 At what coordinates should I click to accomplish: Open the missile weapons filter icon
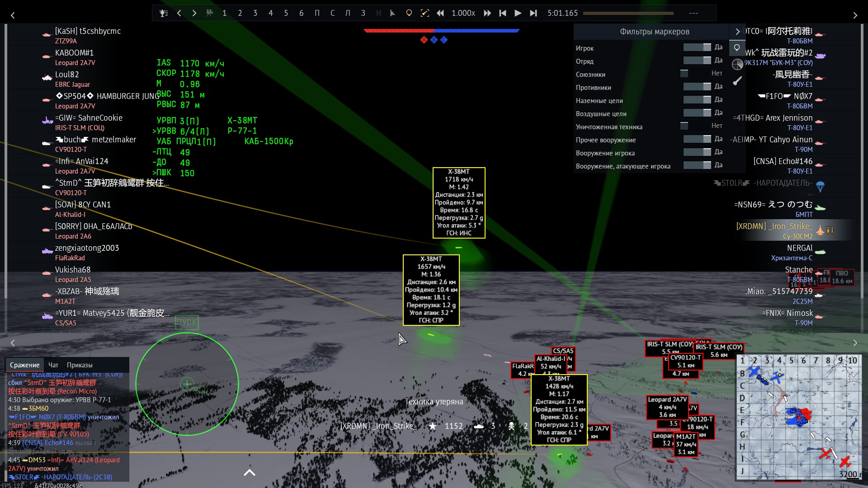737,81
